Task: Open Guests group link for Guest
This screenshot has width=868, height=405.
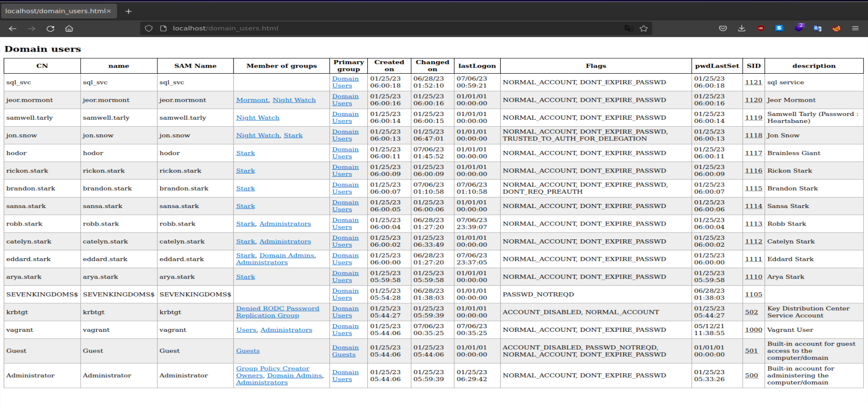Action: [248, 351]
